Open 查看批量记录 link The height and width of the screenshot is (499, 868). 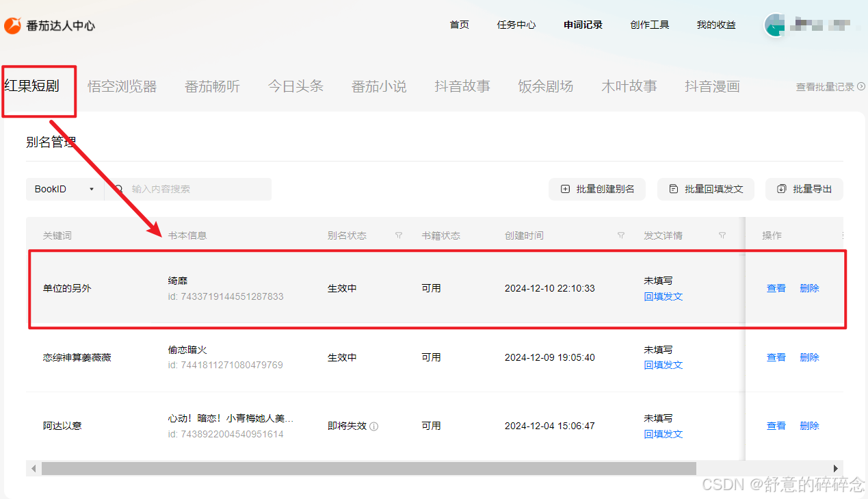(830, 87)
